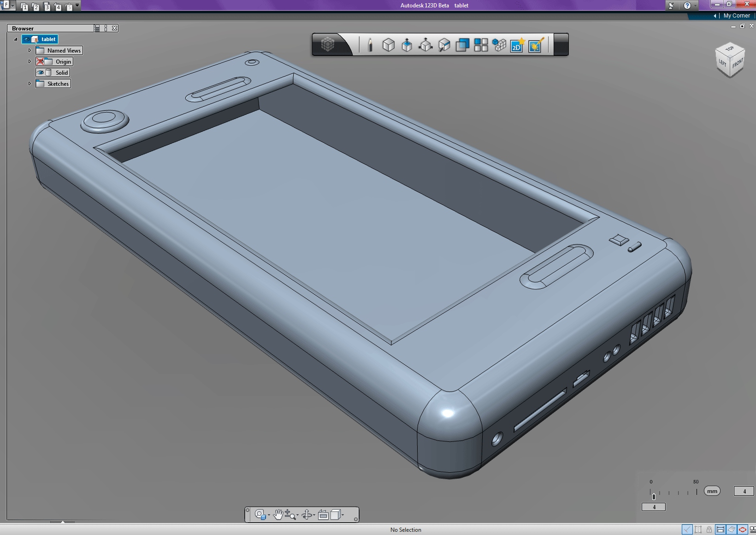Open the Look At tool dropdown arrow
Viewport: 756px width, 535px height.
pyautogui.click(x=269, y=515)
